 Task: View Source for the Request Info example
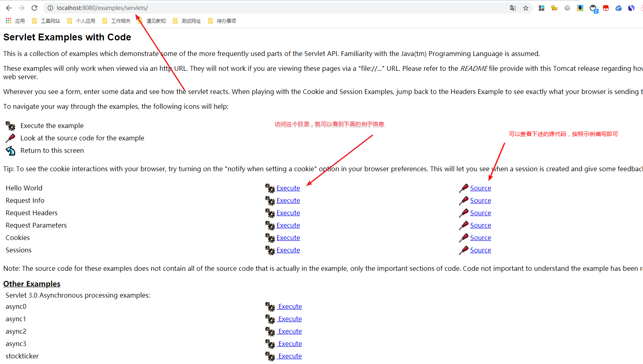[481, 200]
